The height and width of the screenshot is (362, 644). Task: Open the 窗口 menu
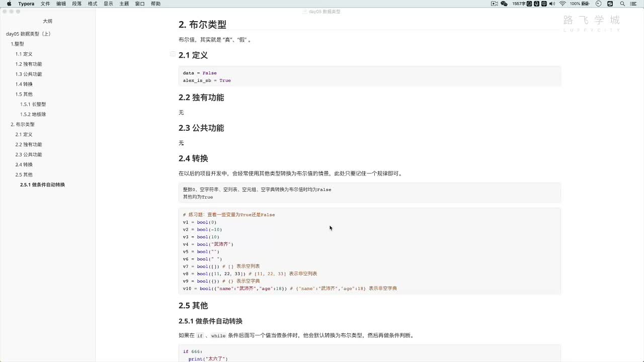pyautogui.click(x=140, y=4)
